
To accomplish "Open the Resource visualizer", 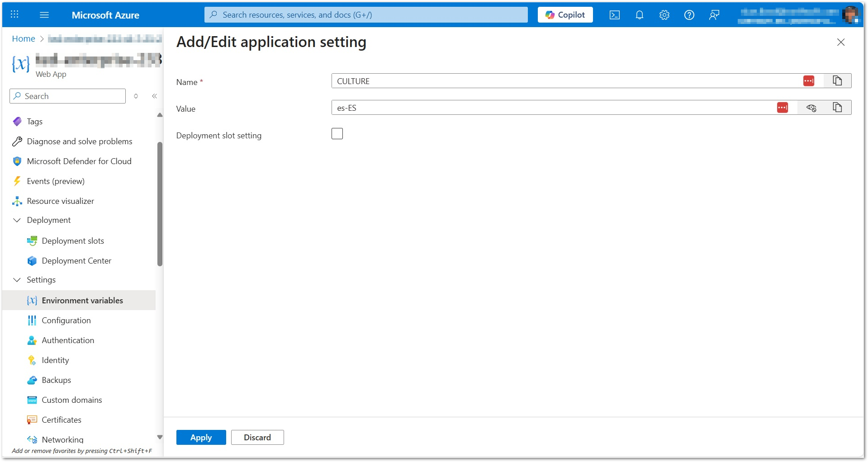I will [61, 201].
